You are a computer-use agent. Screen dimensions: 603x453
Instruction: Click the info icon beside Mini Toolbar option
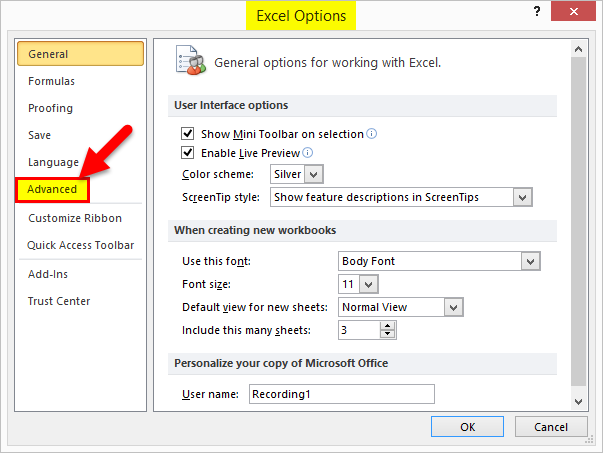pos(372,133)
